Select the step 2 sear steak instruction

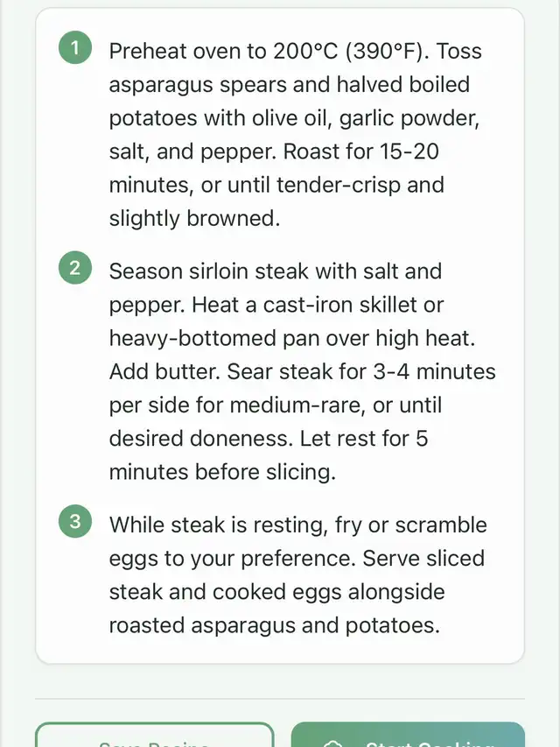pyautogui.click(x=297, y=371)
